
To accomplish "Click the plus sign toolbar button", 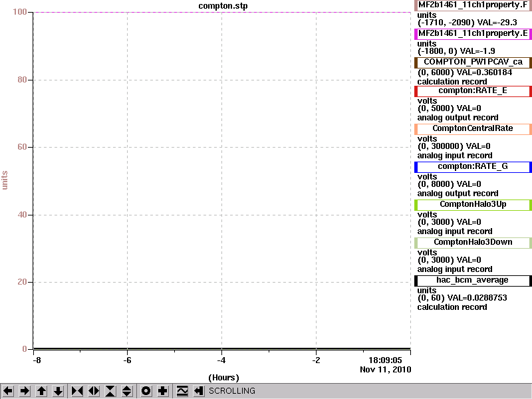I will 163,391.
